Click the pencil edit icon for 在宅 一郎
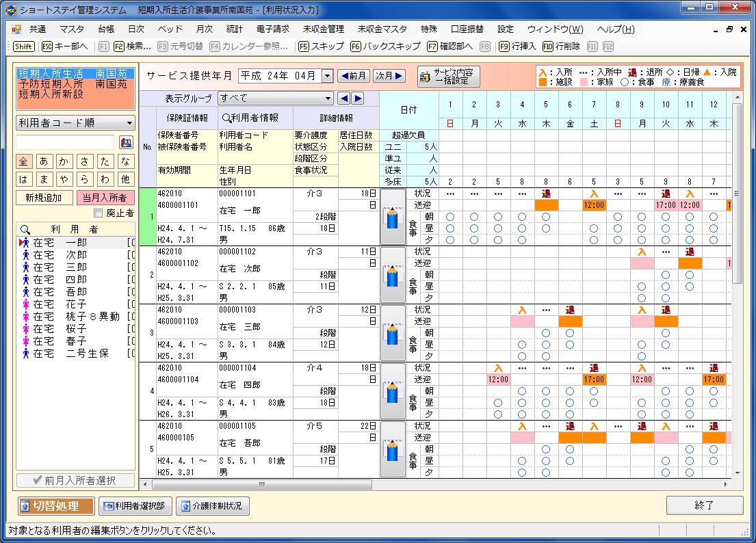This screenshot has width=756, height=543. pos(393,217)
